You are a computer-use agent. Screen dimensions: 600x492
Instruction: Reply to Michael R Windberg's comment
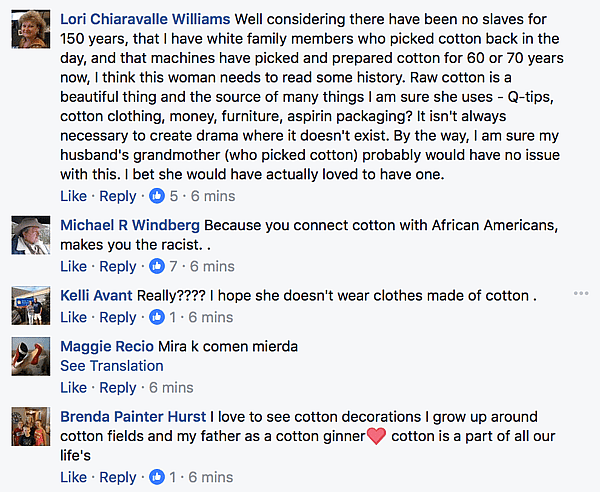pyautogui.click(x=118, y=266)
